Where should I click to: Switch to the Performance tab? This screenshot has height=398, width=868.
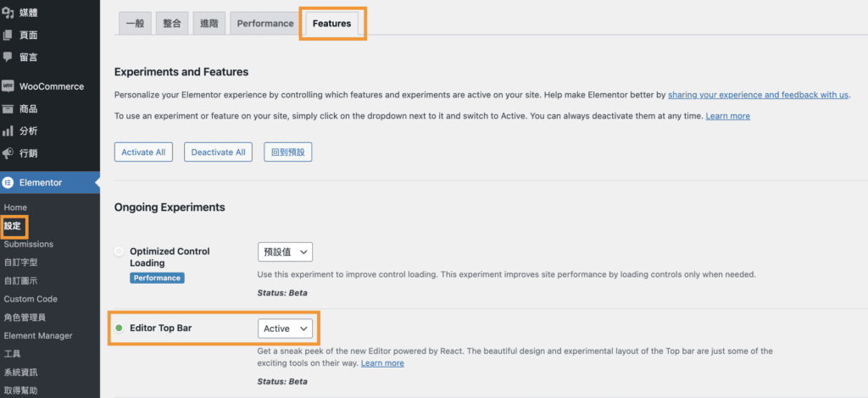point(264,24)
